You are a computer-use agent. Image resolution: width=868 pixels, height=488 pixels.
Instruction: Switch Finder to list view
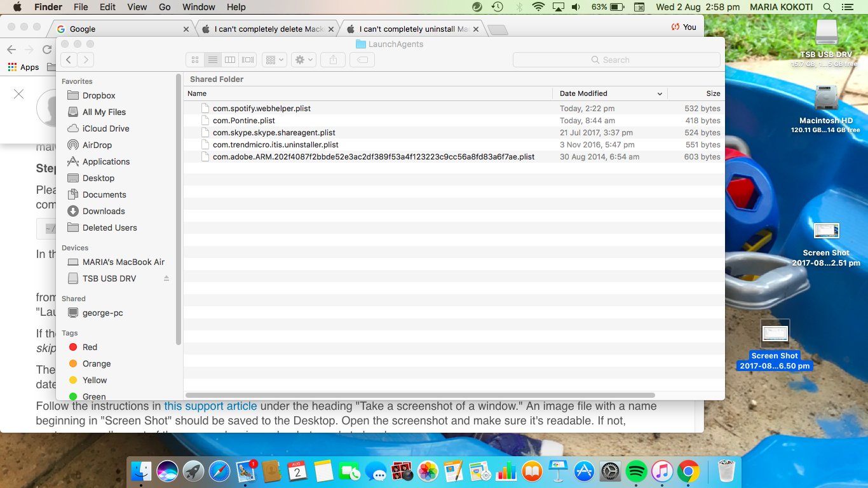213,60
